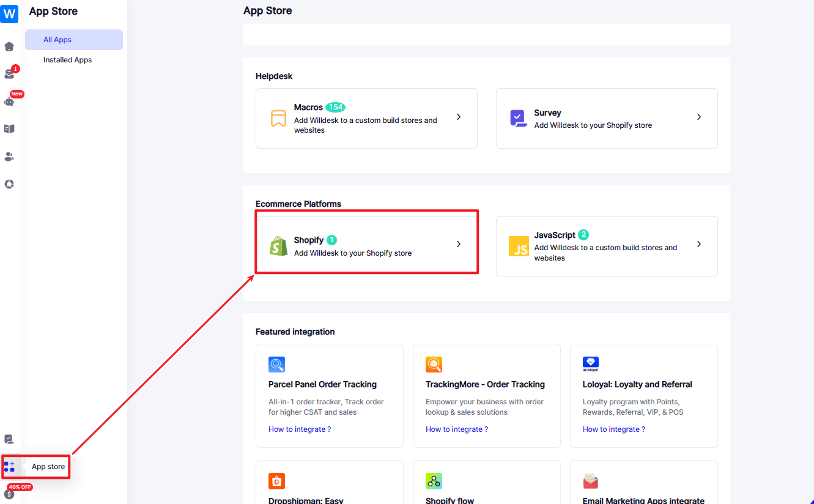Screen dimensions: 814x504
Task: Click the yellow JS logo
Action: click(519, 246)
